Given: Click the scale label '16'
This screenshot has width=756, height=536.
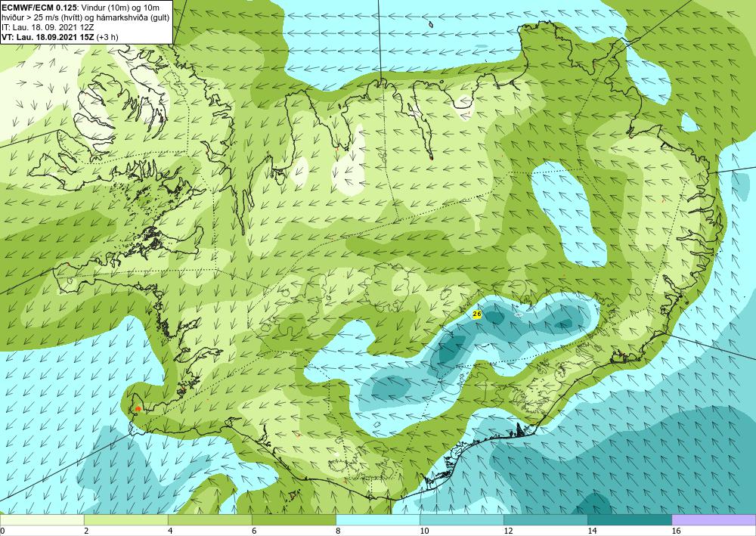Looking at the screenshot, I should tap(675, 531).
